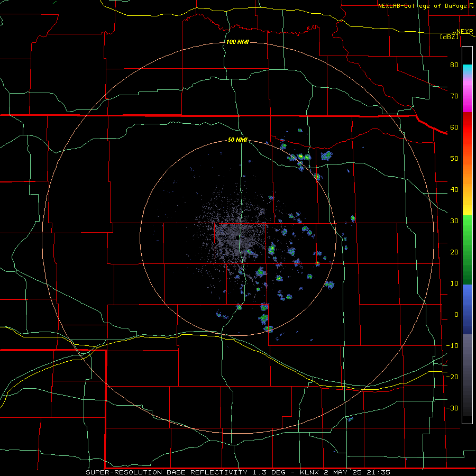
Task: Click the 40 value on the dBZ scale
Action: [454, 190]
